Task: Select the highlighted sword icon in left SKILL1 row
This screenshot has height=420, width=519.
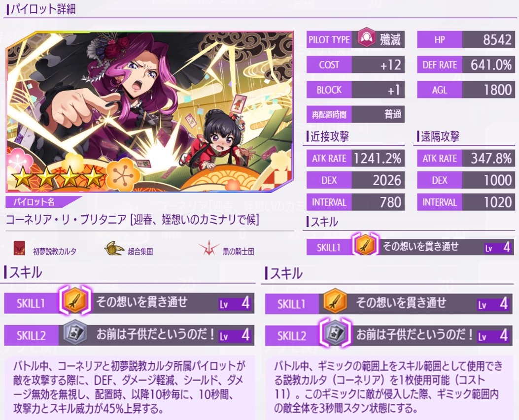Action: coord(75,301)
